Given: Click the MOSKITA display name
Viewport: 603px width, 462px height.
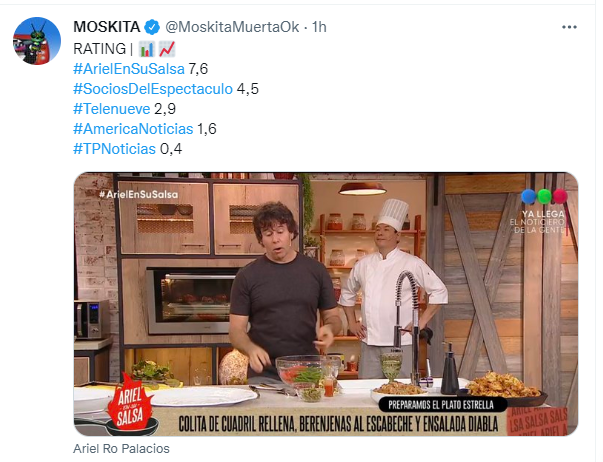Looking at the screenshot, I should (107, 27).
